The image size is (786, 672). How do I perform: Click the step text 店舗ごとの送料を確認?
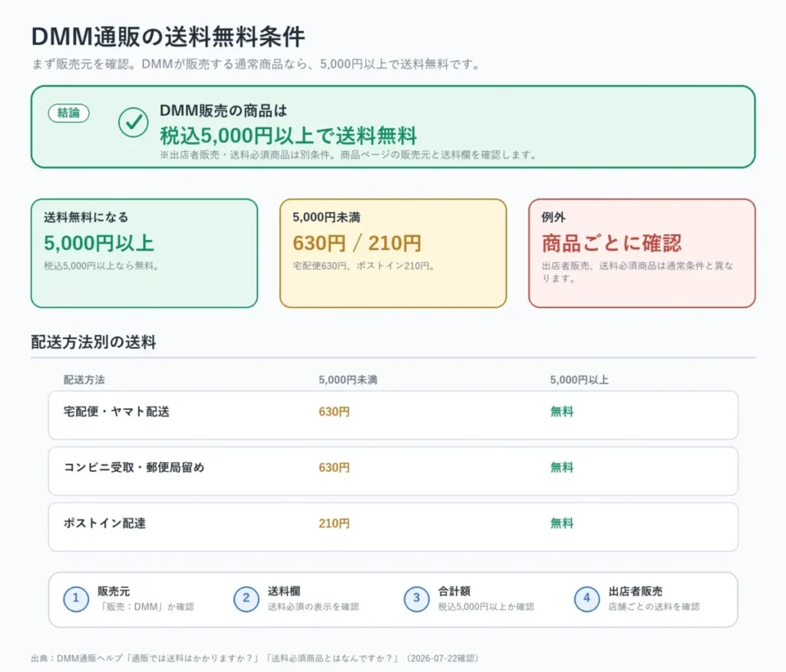(654, 607)
